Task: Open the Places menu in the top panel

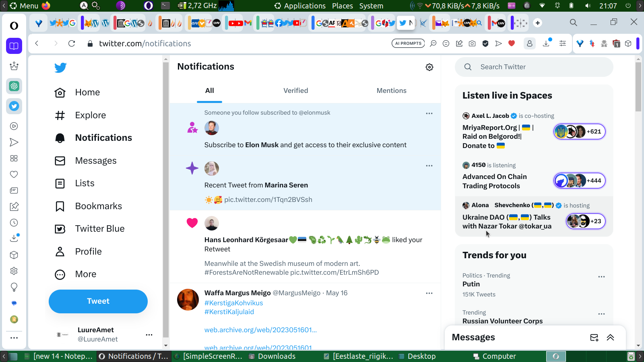Action: coord(343,6)
